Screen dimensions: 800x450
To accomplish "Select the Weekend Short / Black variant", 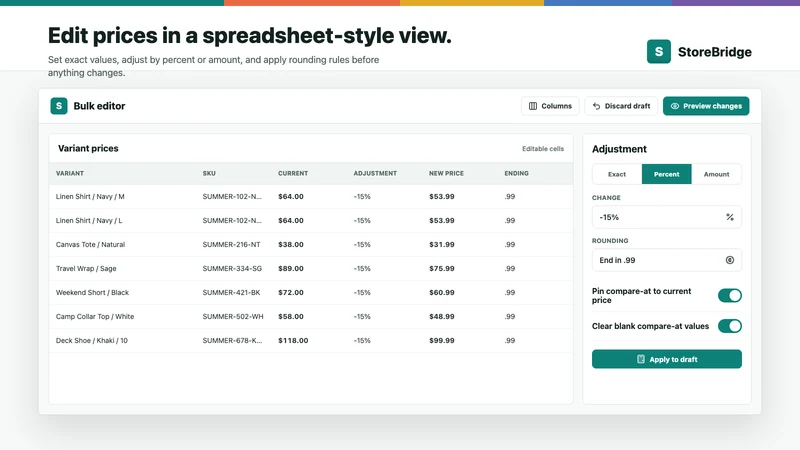I will [x=92, y=292].
